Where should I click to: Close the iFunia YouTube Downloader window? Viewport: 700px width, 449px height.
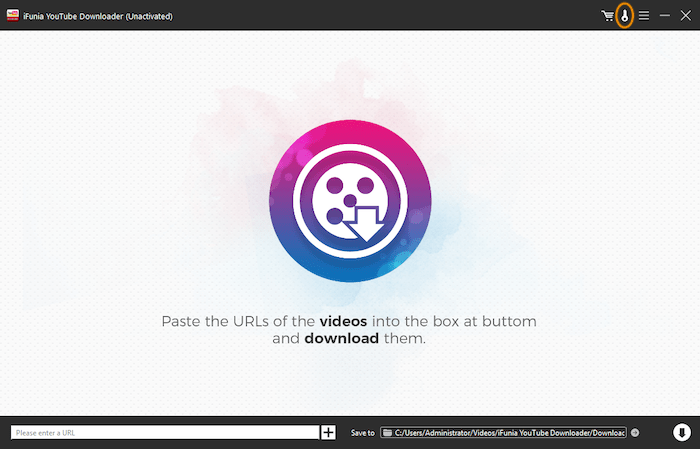tap(684, 16)
